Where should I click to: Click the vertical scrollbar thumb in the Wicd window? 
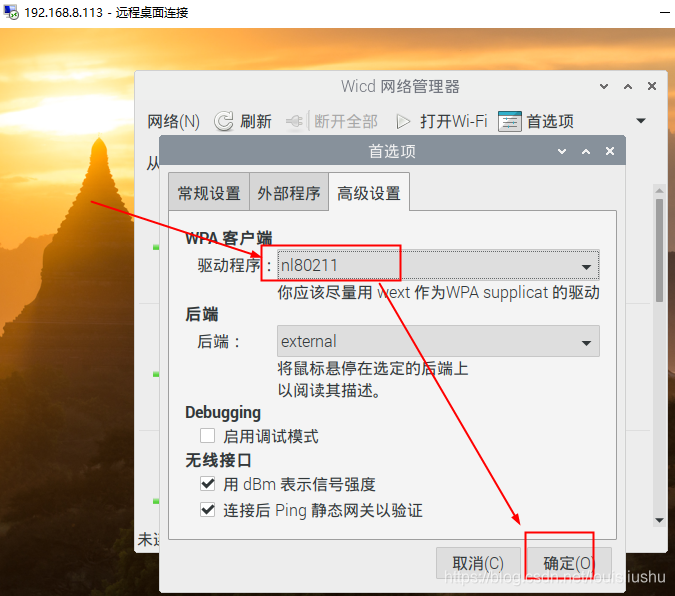click(x=659, y=250)
